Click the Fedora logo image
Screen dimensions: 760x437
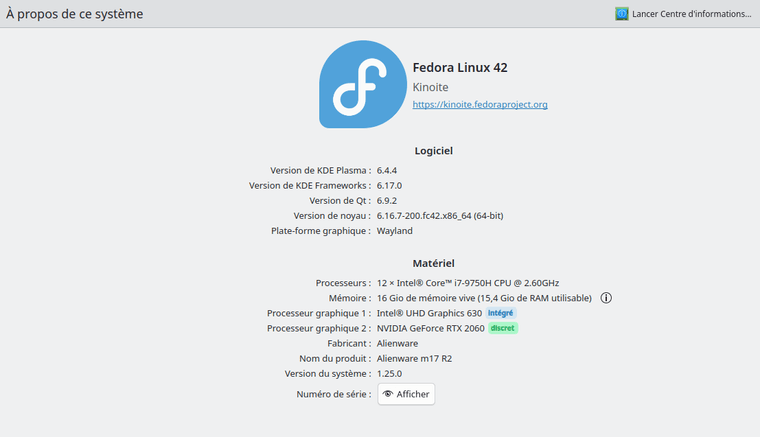point(363,84)
